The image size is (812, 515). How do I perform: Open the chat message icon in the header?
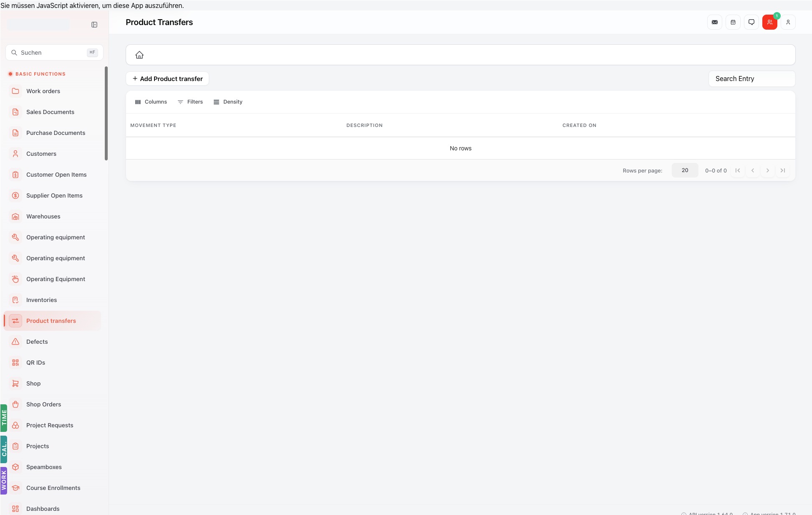pyautogui.click(x=751, y=22)
